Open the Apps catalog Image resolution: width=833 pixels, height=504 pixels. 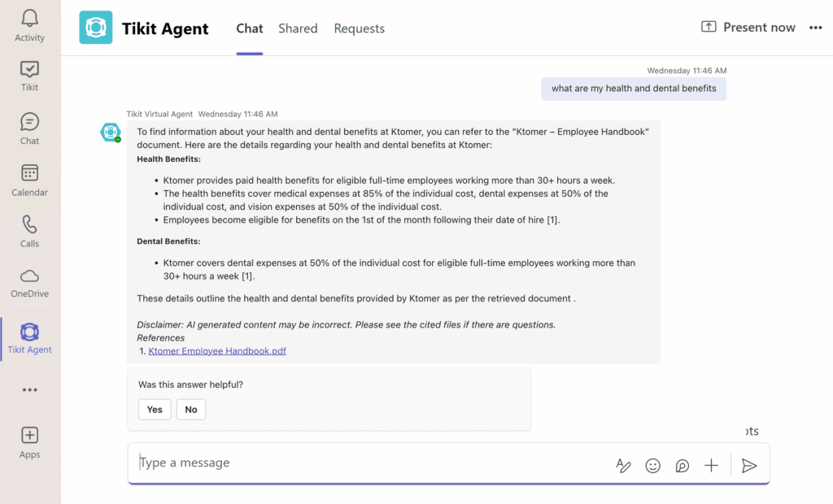[29, 441]
